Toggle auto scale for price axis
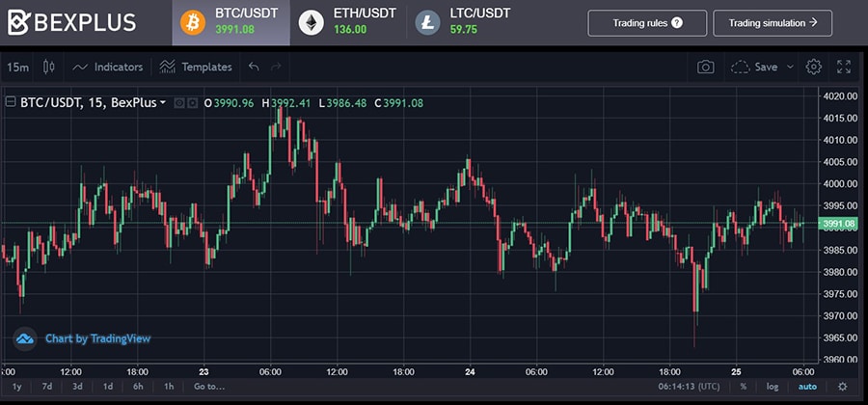The height and width of the screenshot is (405, 868). click(806, 387)
